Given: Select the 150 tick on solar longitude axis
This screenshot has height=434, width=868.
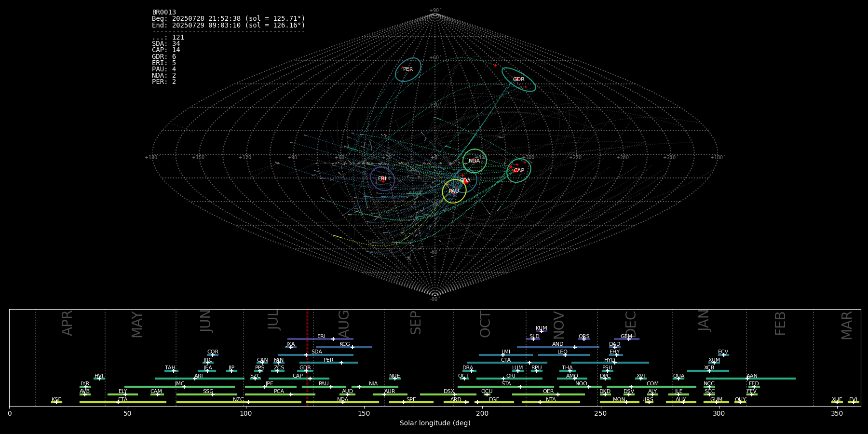Looking at the screenshot, I should pos(364,413).
